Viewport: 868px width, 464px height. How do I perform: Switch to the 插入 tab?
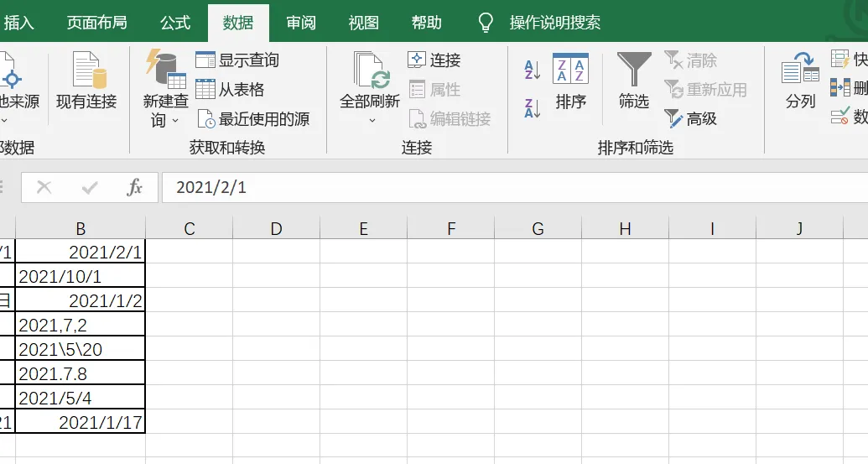click(x=18, y=23)
